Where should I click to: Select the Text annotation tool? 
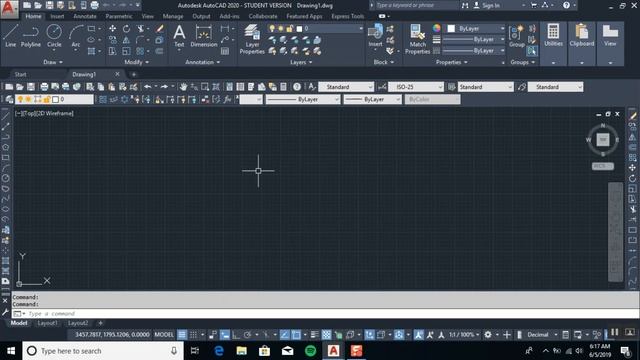[179, 36]
